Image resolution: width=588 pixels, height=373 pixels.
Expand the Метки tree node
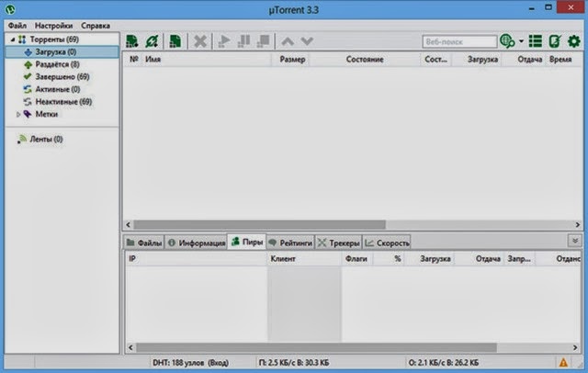pos(18,114)
